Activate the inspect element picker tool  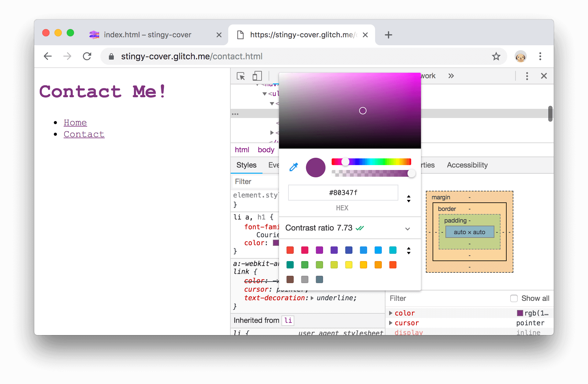click(x=241, y=76)
